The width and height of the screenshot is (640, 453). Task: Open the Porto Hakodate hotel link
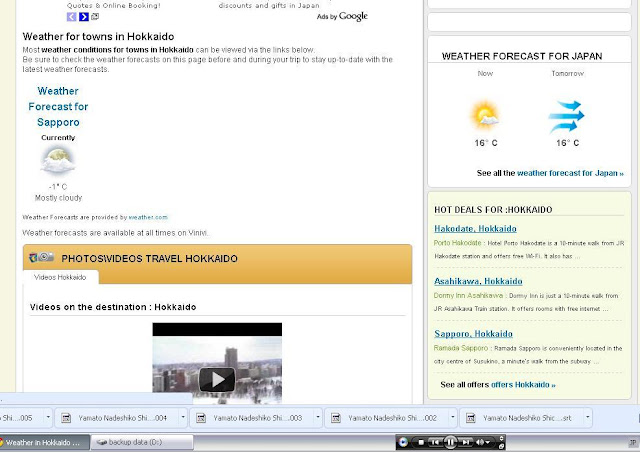457,243
